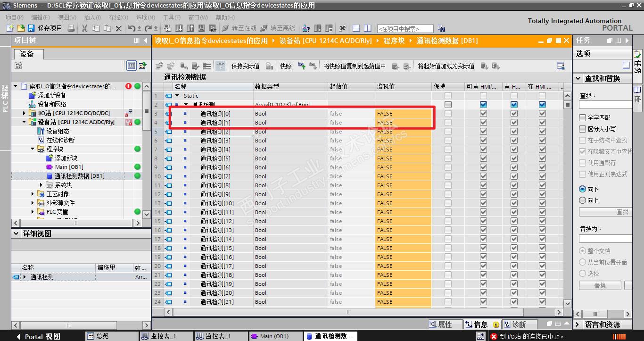The width and height of the screenshot is (644, 341).
Task: Click the download to device icon
Action: tap(179, 28)
